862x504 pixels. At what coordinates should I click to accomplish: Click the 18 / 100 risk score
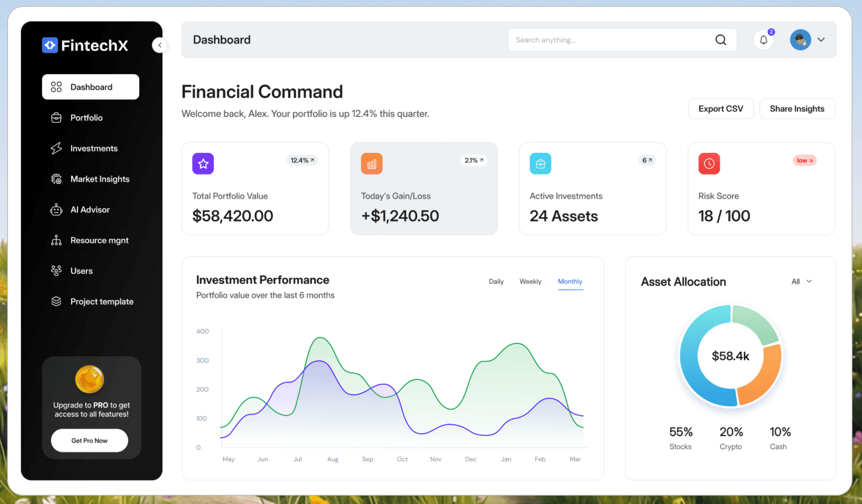click(x=724, y=216)
